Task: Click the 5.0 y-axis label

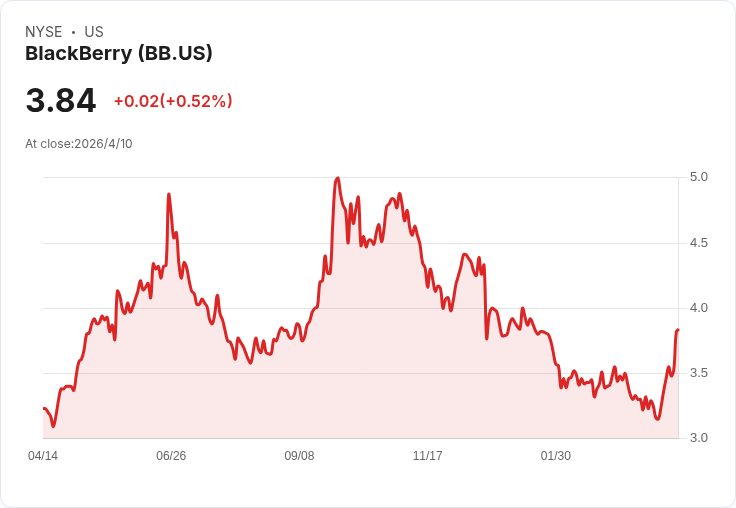Action: (698, 177)
